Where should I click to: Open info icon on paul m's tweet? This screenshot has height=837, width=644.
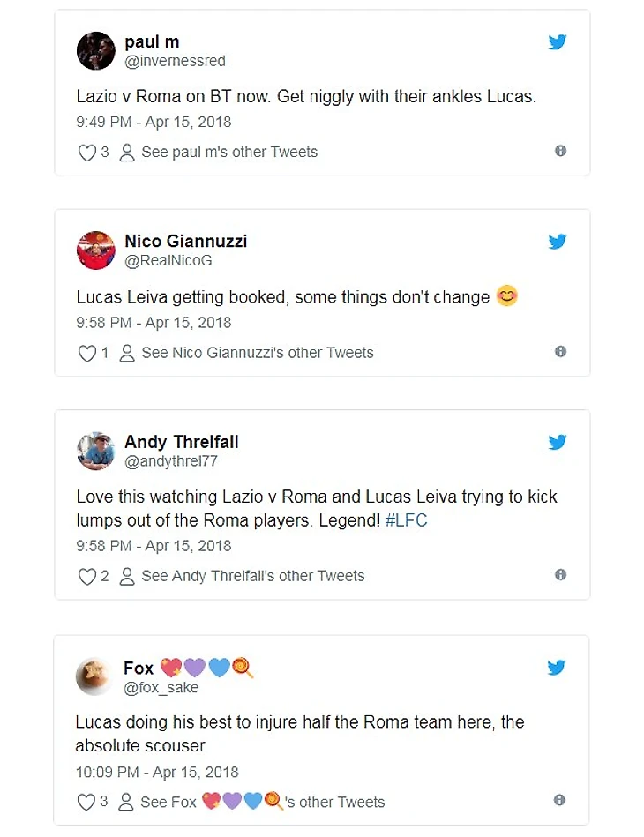tap(560, 151)
